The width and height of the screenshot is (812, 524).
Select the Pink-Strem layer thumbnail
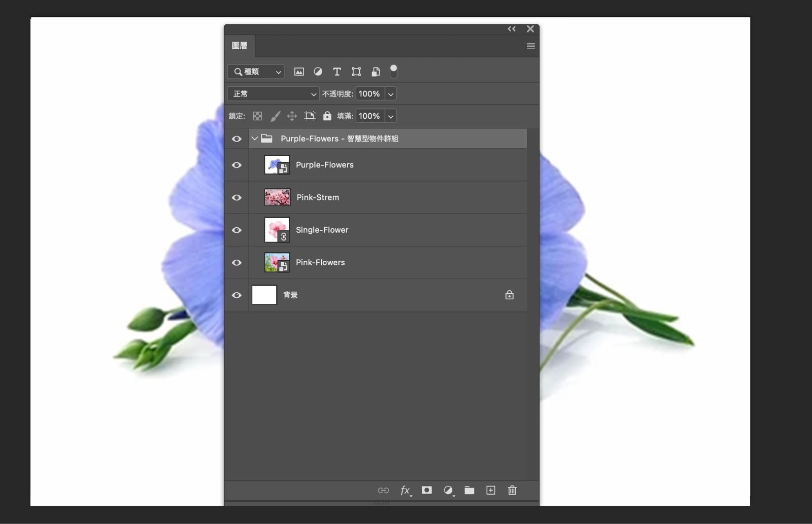point(277,197)
